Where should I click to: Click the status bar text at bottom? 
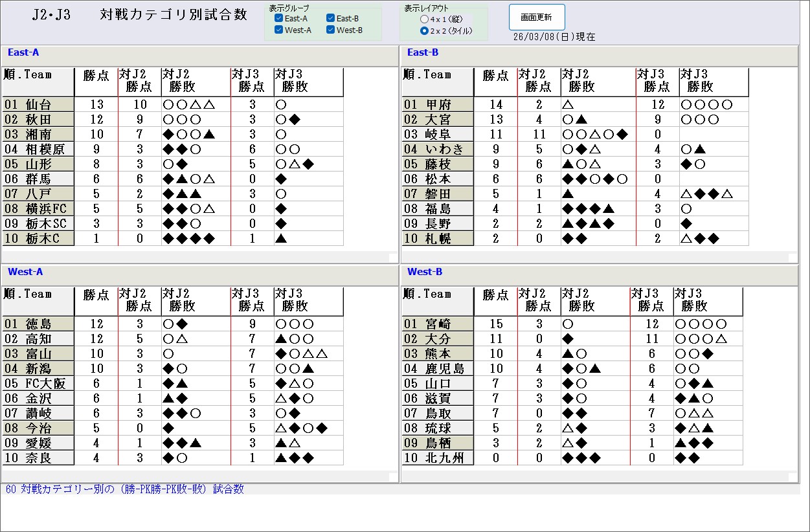125,489
